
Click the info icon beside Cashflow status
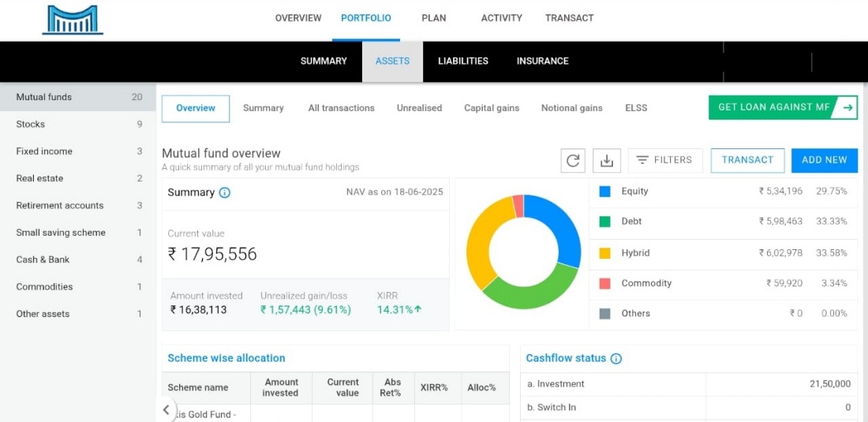click(616, 358)
